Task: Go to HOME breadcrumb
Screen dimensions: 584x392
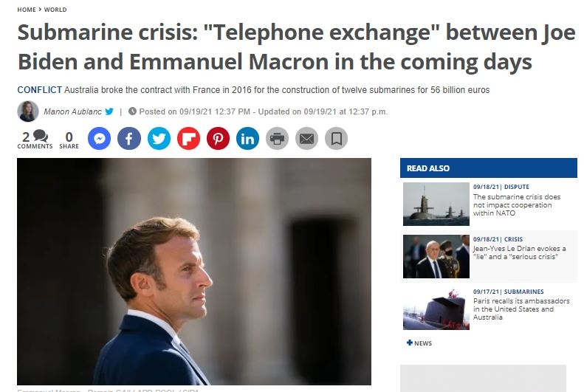Action: (27, 10)
